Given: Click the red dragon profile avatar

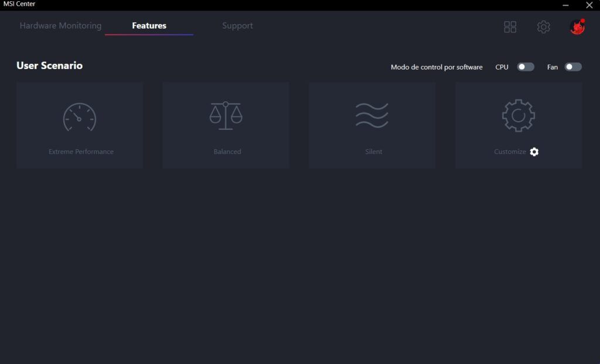Looking at the screenshot, I should [x=577, y=27].
